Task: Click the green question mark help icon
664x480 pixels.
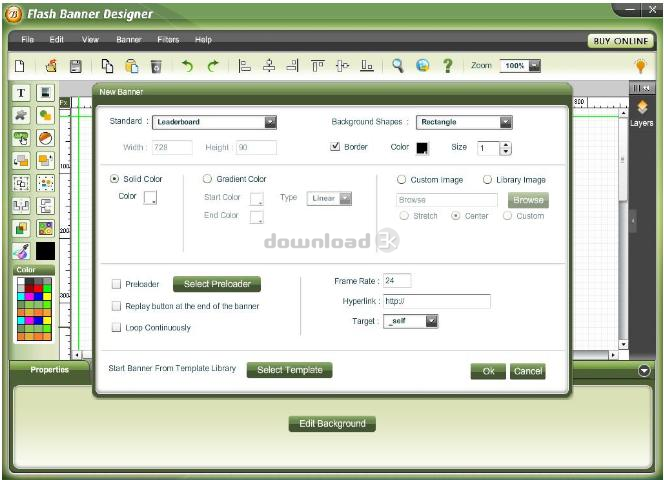Action: pos(448,66)
